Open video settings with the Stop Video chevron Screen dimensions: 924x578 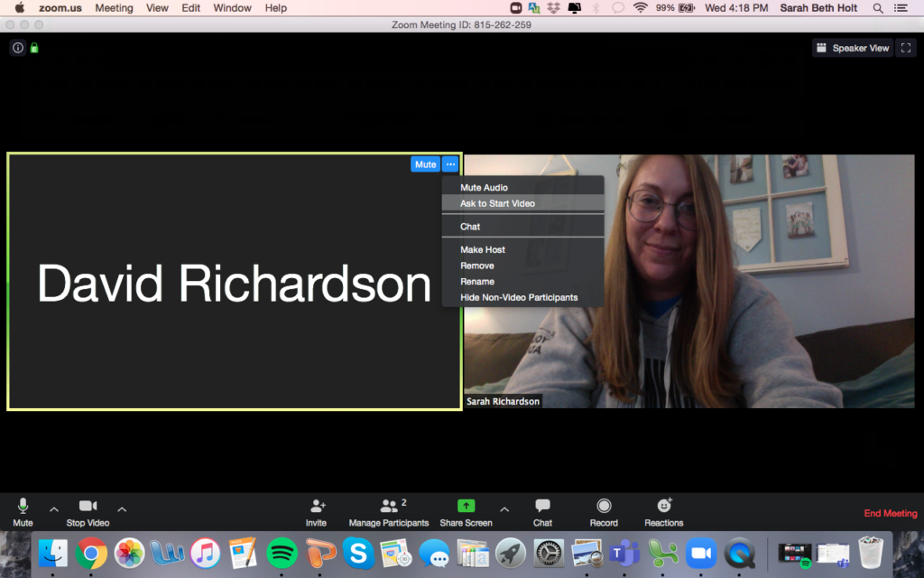coord(122,508)
